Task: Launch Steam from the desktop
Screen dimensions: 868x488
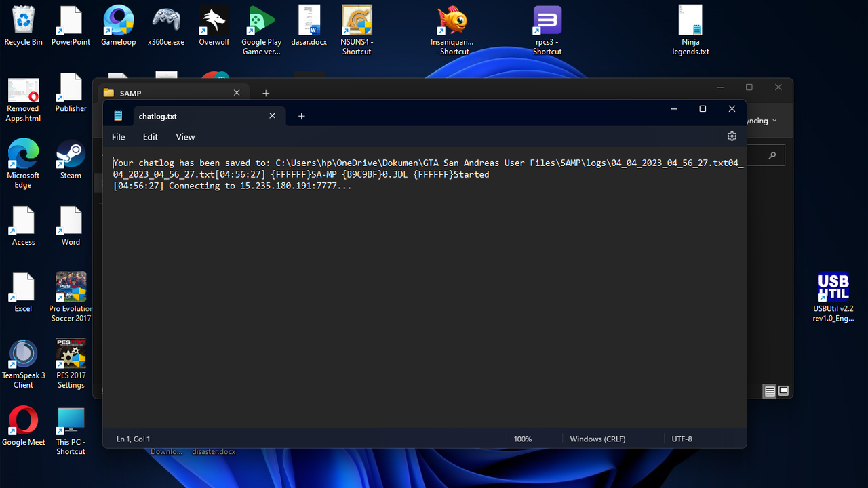Action: point(71,160)
